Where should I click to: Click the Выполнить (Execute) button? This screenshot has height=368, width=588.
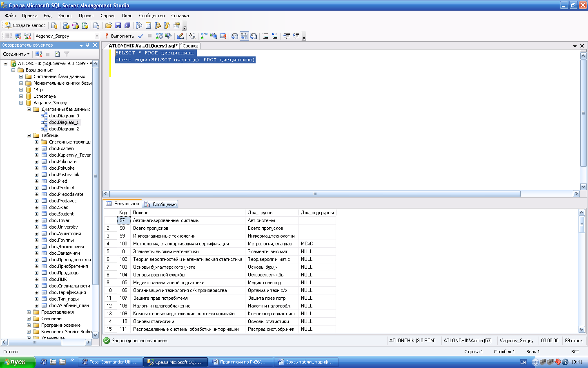119,36
